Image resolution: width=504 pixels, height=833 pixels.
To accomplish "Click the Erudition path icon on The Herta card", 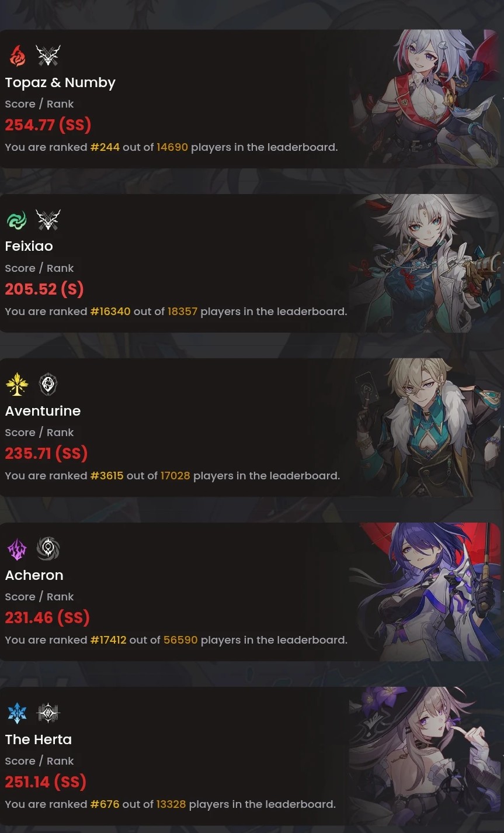I will coord(48,713).
